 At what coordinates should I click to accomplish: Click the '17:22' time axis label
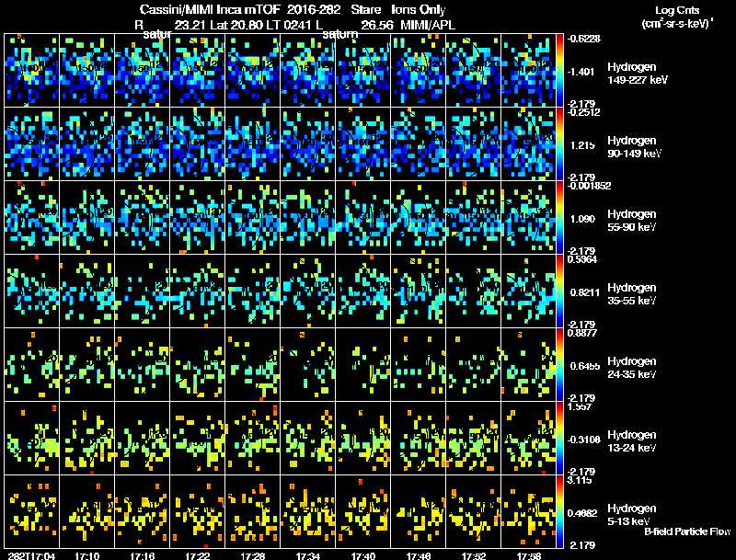click(198, 555)
